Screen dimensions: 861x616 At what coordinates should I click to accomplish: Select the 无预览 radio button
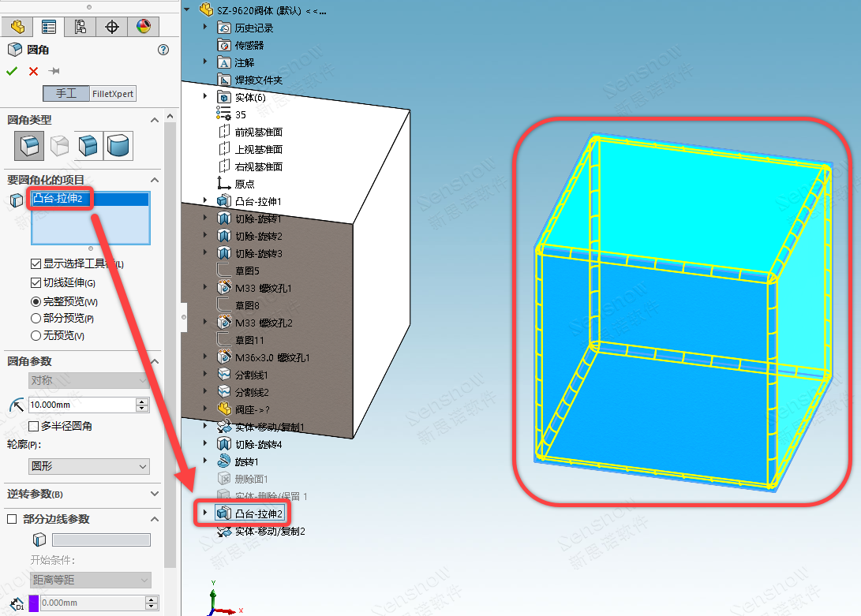pos(36,336)
